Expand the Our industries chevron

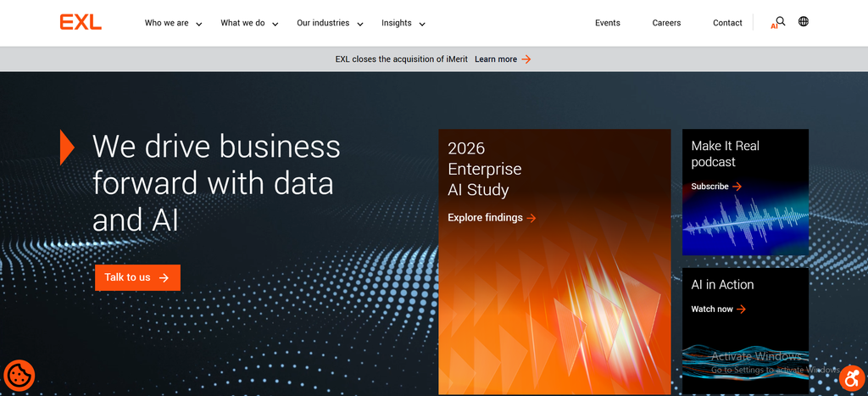(x=359, y=24)
